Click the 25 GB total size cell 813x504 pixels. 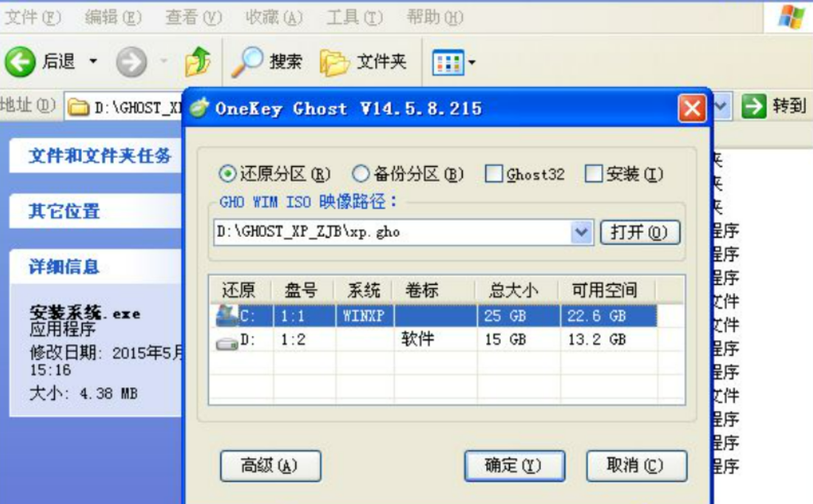pyautogui.click(x=518, y=316)
